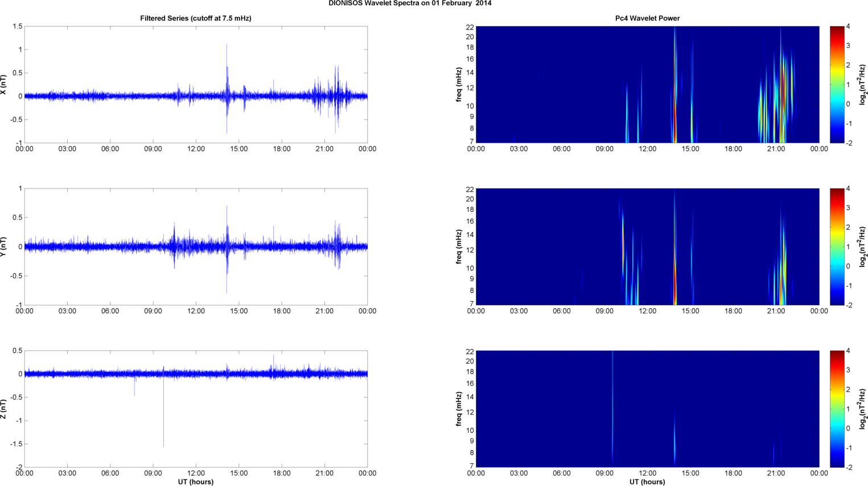
Task: Click the DIONISOS Wavelet Spectra main title
Action: coord(410,3)
